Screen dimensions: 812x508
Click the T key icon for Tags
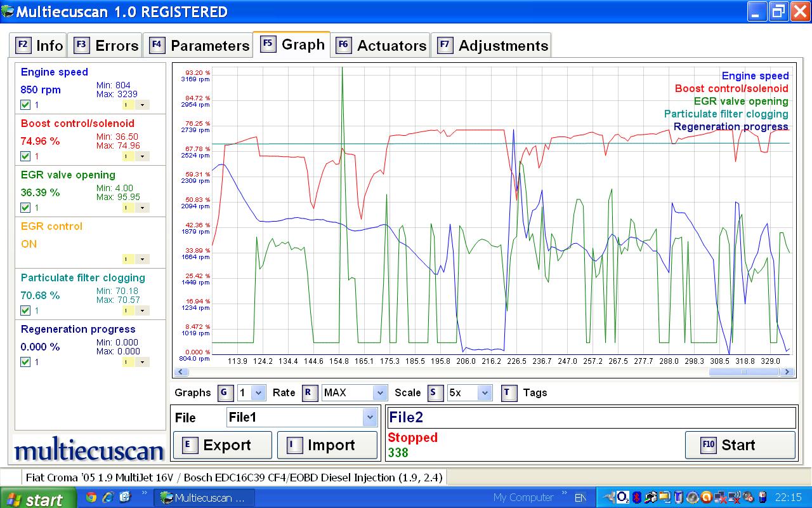click(509, 392)
